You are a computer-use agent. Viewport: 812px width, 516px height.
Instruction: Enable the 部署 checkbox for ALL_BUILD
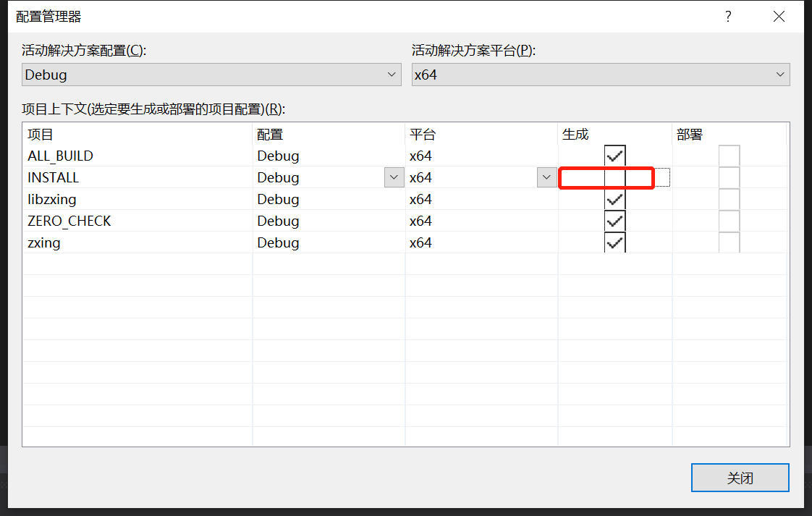click(729, 155)
